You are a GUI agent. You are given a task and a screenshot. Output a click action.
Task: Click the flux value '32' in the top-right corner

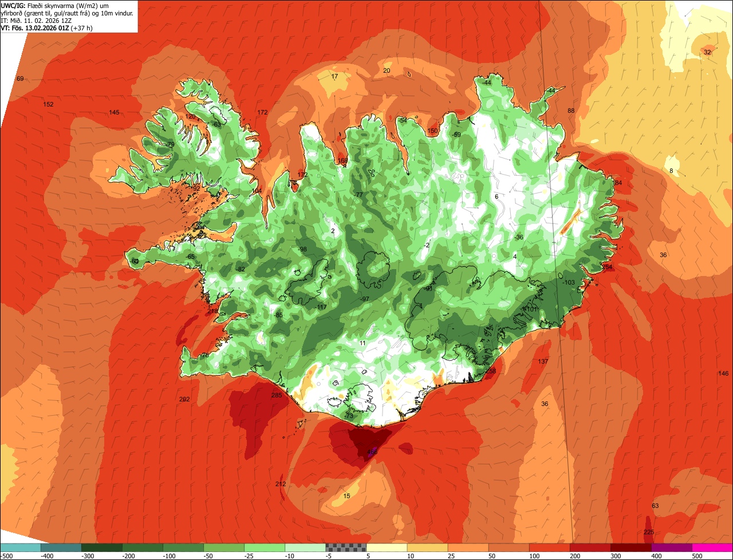tap(707, 52)
